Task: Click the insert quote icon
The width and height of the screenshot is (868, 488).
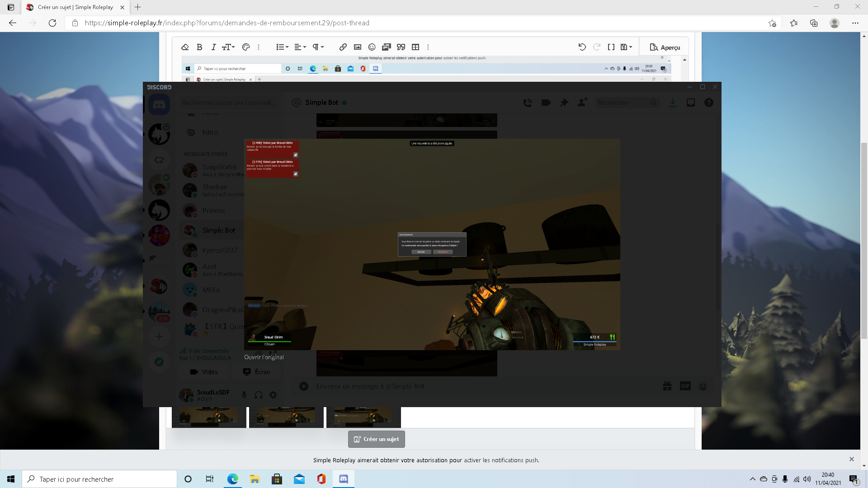Action: [x=401, y=47]
